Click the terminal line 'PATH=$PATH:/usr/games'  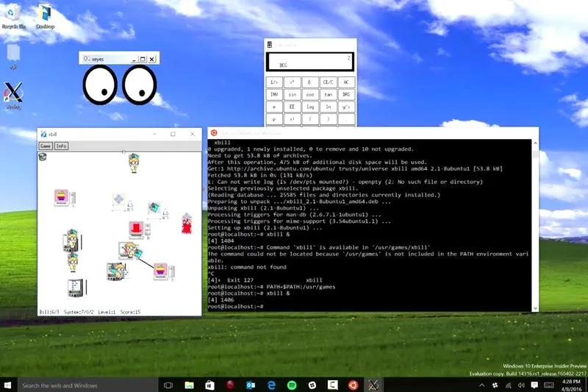tap(301, 287)
